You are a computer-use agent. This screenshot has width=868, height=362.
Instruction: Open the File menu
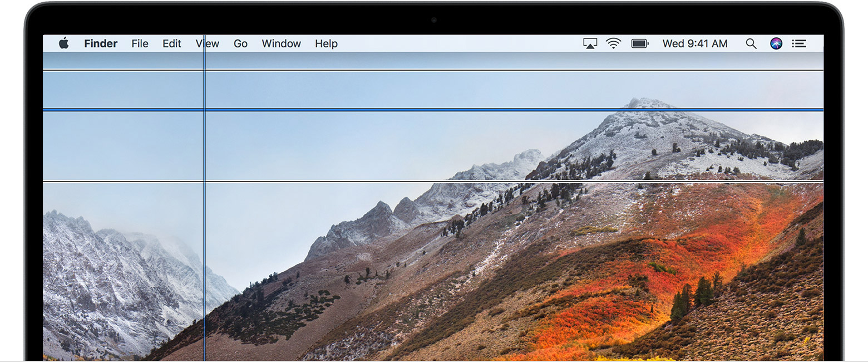coord(140,43)
